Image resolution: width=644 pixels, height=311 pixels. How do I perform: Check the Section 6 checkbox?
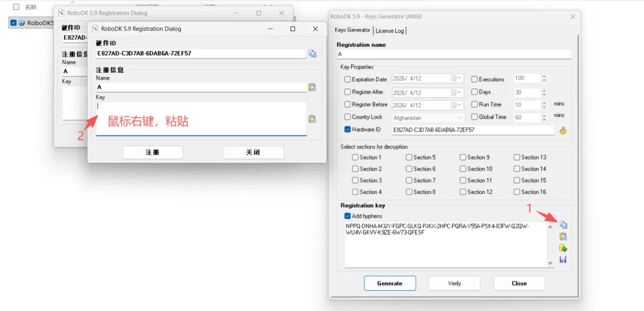click(408, 169)
